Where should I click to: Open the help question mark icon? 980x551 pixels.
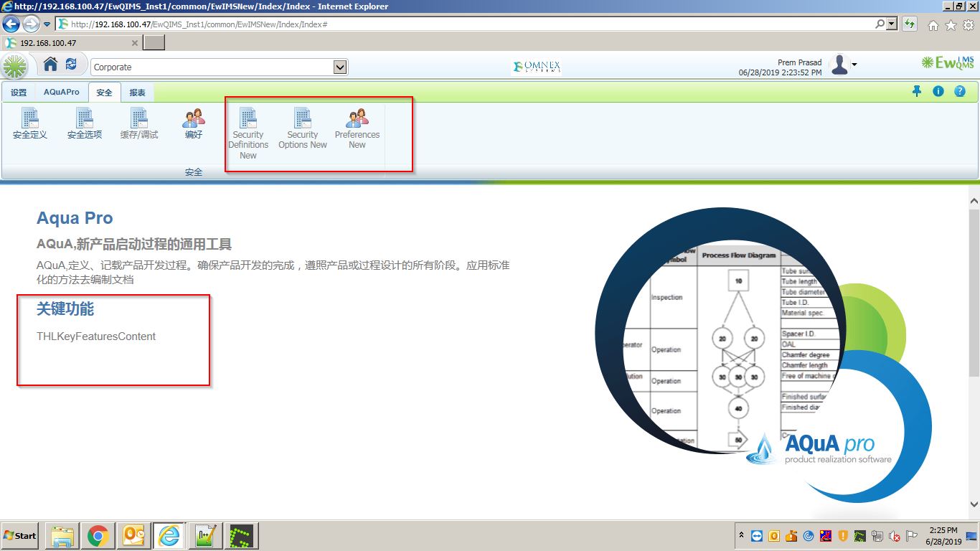tap(960, 92)
